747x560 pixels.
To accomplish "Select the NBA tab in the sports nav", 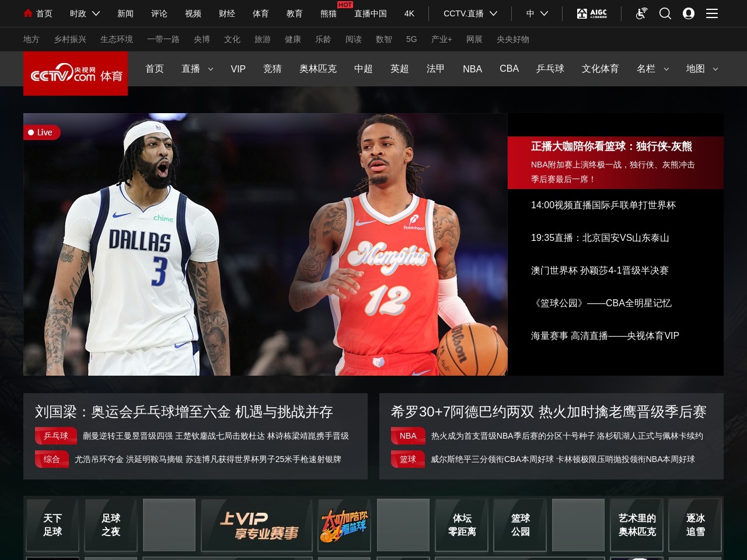I will [x=472, y=69].
